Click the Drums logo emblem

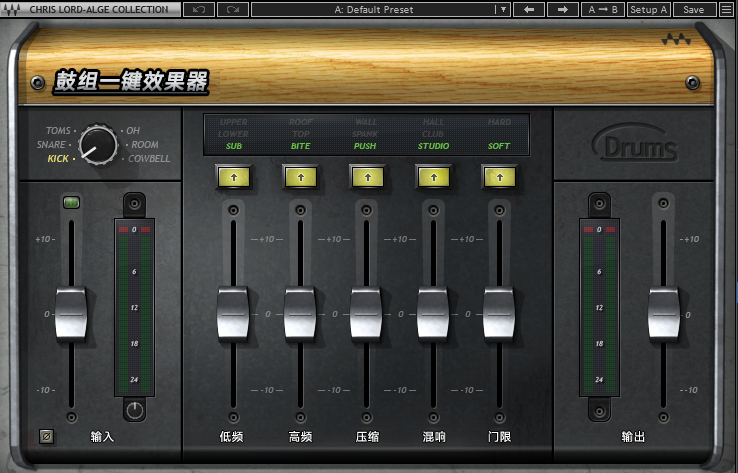pos(635,143)
